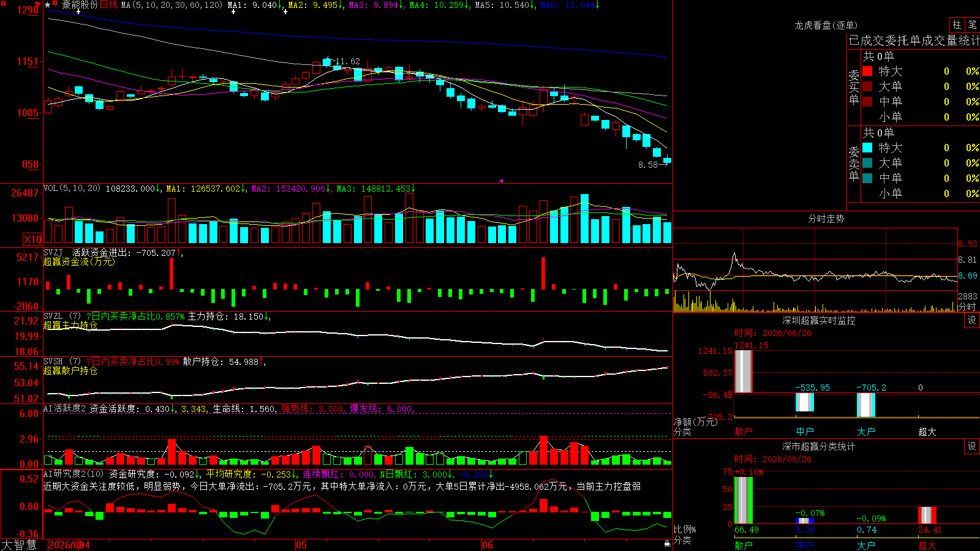Click the -705.2 大户 bar in 实时监控

[866, 405]
